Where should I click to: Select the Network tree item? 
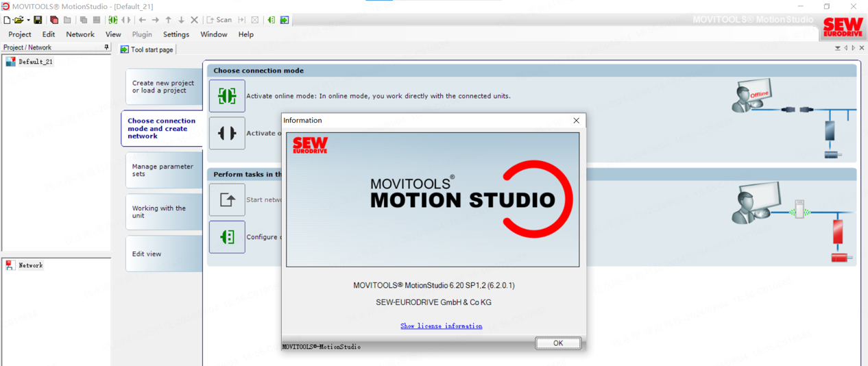click(x=30, y=265)
